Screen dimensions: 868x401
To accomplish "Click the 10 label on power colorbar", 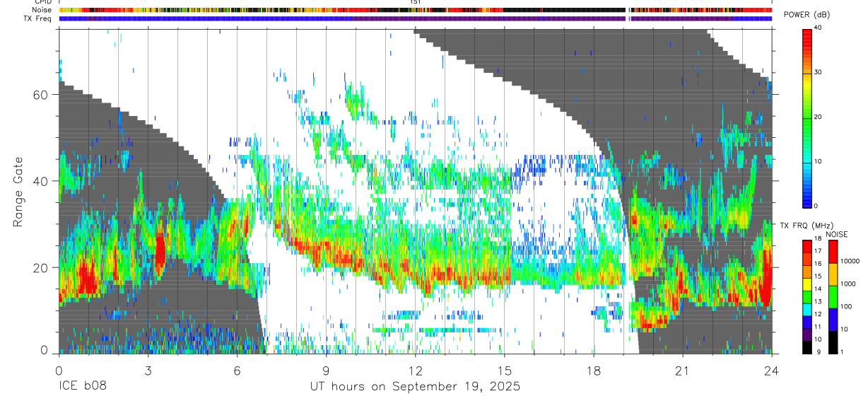I will [x=818, y=161].
